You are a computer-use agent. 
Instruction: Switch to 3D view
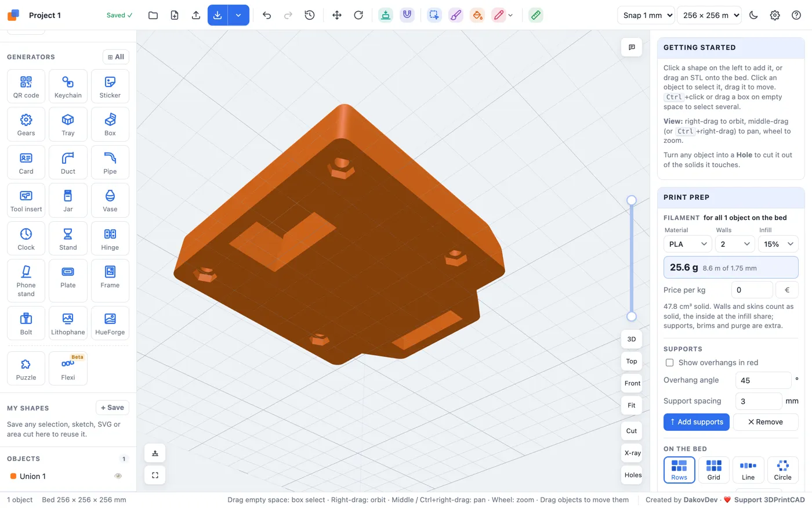[632, 339]
